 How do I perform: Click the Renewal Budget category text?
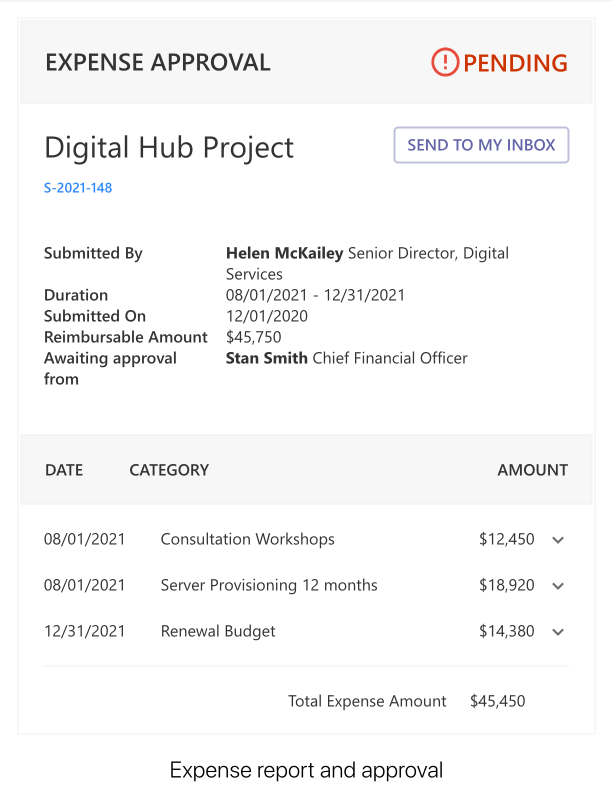click(218, 631)
